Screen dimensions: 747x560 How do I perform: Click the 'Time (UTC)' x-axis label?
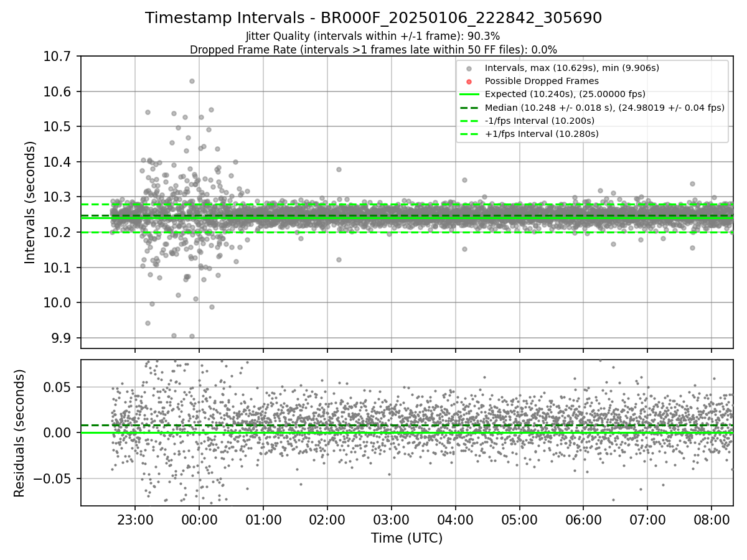[406, 538]
